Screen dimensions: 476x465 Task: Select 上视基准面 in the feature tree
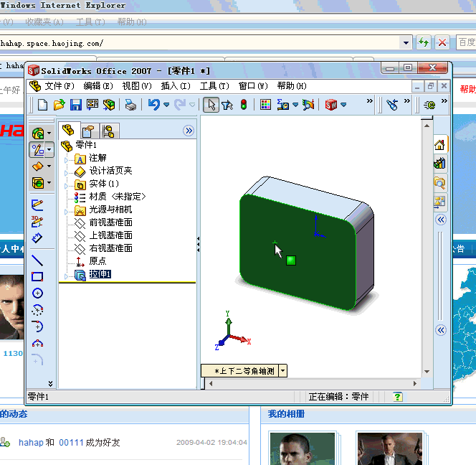click(x=110, y=235)
